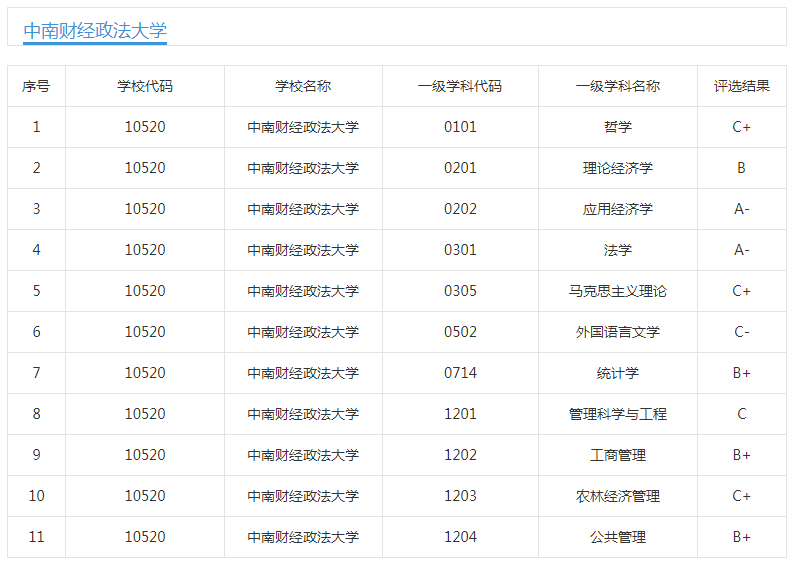The image size is (797, 563).
Task: Select the 工商管理 subject cell
Action: tap(618, 455)
